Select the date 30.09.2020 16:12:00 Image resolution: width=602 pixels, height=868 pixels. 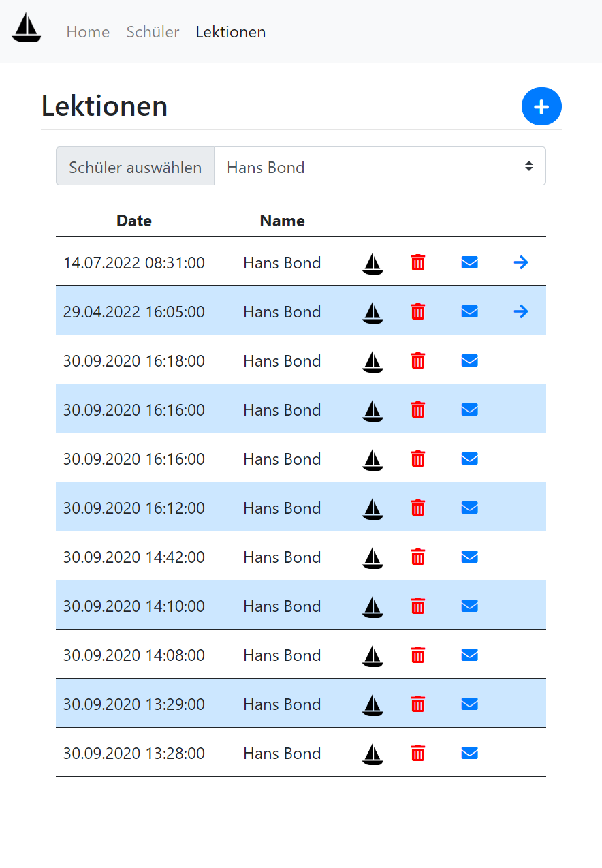pos(134,508)
